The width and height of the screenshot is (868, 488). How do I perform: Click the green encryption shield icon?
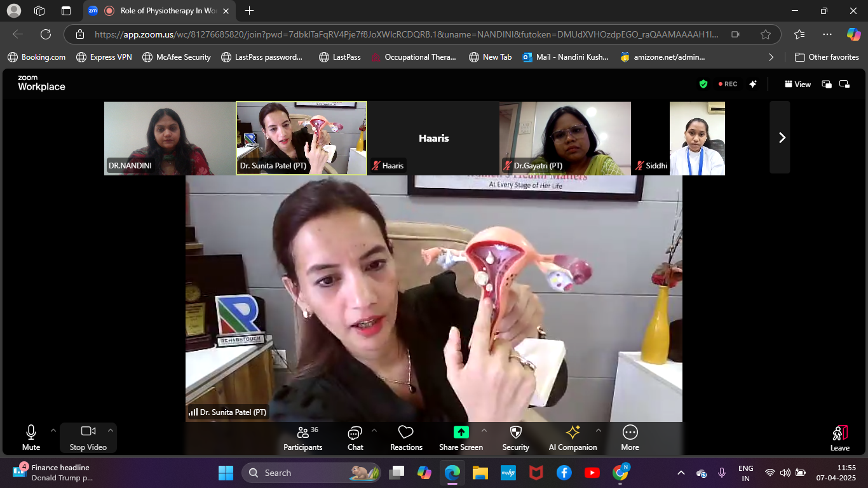[x=703, y=84]
